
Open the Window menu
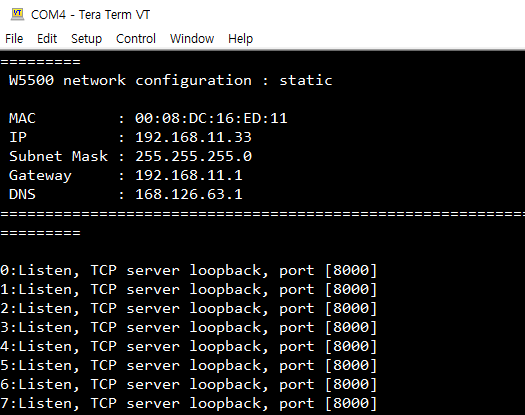[192, 39]
